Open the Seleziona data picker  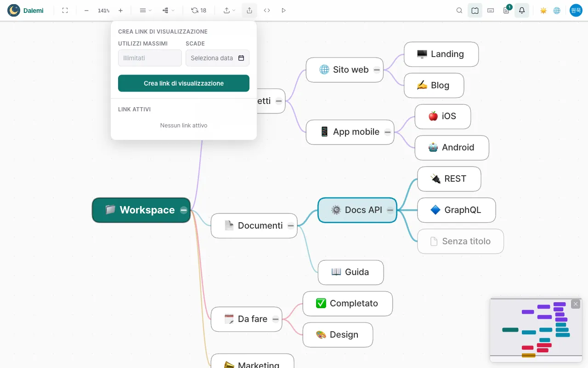coord(217,58)
